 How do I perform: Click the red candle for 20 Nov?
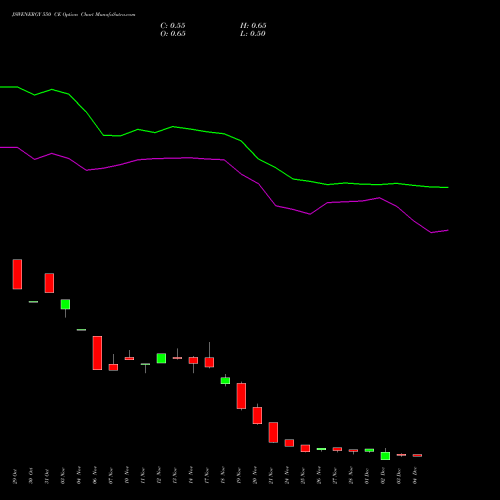point(257,415)
